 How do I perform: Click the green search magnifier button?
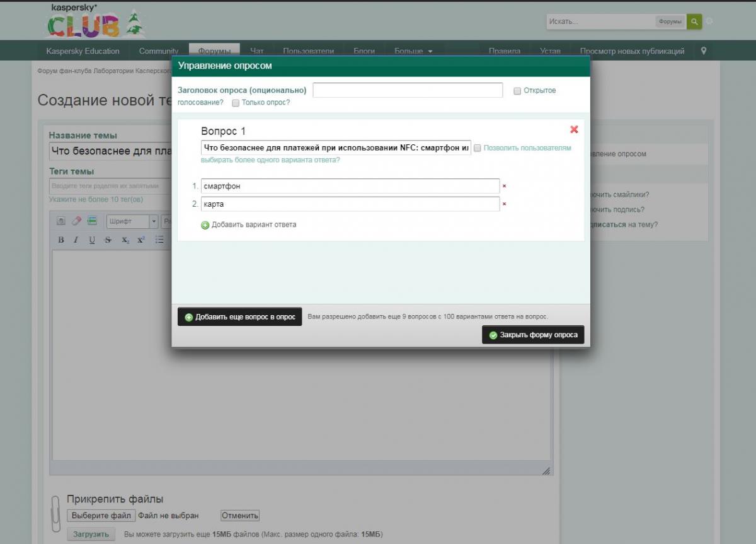click(x=694, y=21)
